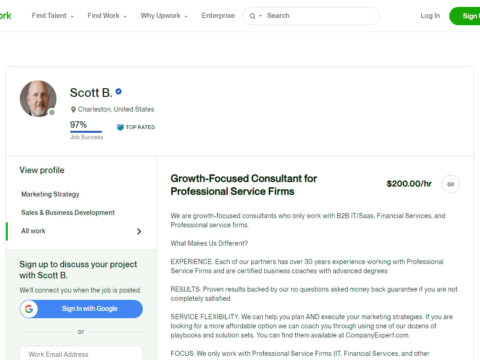The width and height of the screenshot is (480, 360).
Task: Click the Google logo on sign-in button
Action: (29, 309)
